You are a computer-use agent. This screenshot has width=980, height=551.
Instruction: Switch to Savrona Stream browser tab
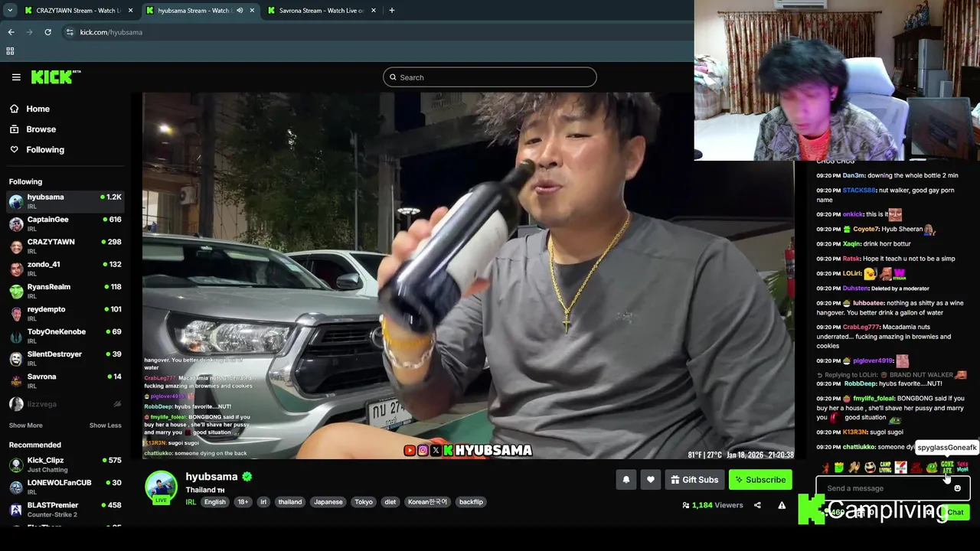pyautogui.click(x=322, y=11)
